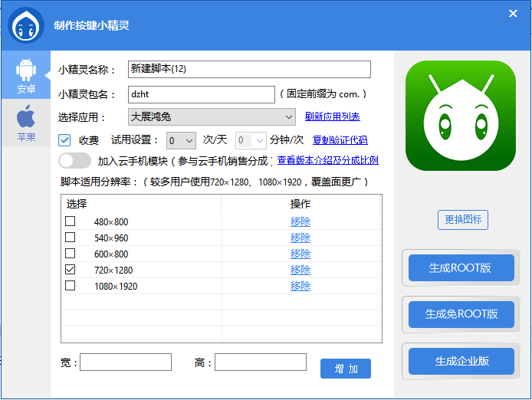The height and width of the screenshot is (400, 532).
Task: Click 刷新应用列表 link
Action: click(x=332, y=116)
